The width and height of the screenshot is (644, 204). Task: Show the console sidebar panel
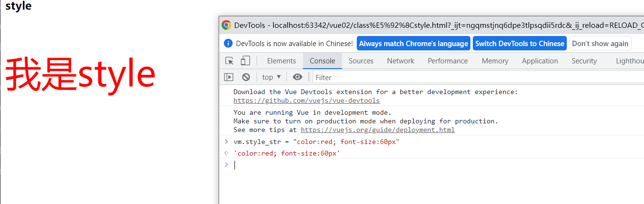[229, 77]
